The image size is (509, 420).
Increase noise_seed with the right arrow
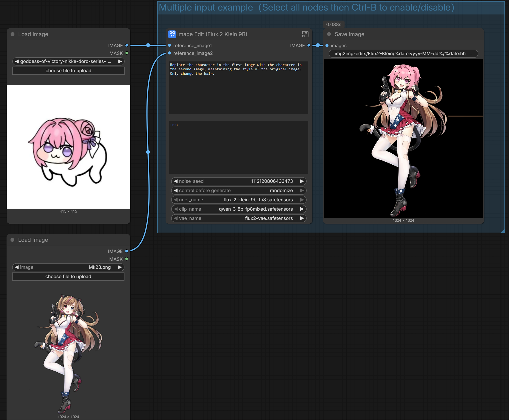point(302,181)
